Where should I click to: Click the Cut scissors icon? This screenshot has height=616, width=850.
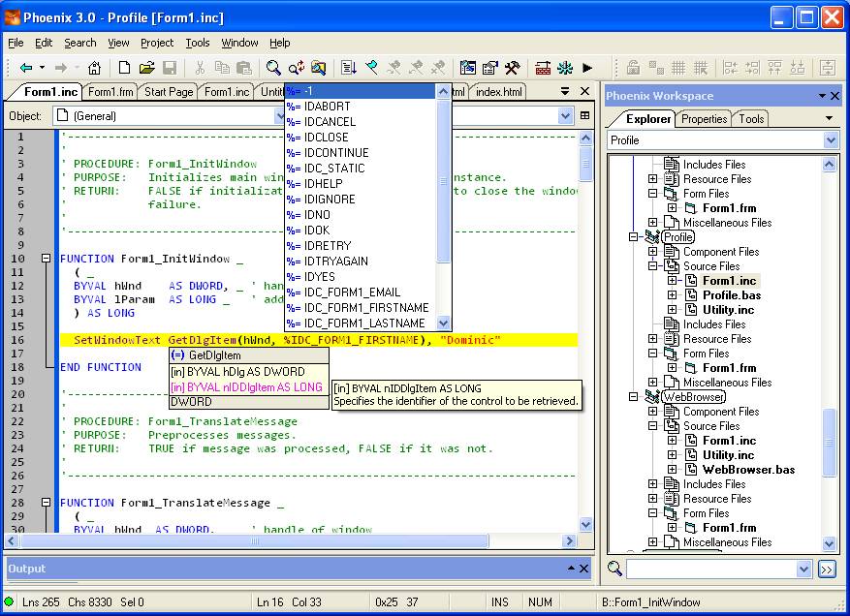pyautogui.click(x=200, y=68)
